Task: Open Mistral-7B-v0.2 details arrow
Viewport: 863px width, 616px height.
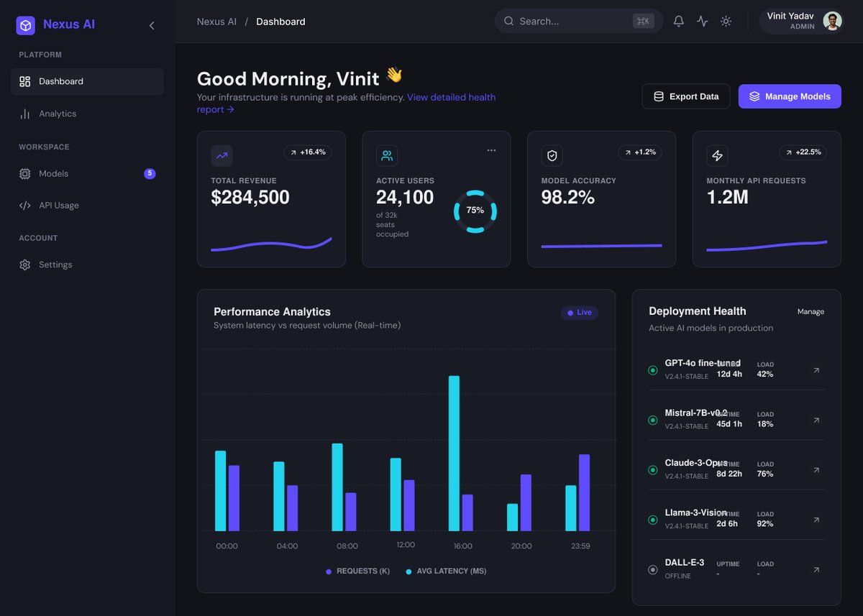Action: [816, 420]
